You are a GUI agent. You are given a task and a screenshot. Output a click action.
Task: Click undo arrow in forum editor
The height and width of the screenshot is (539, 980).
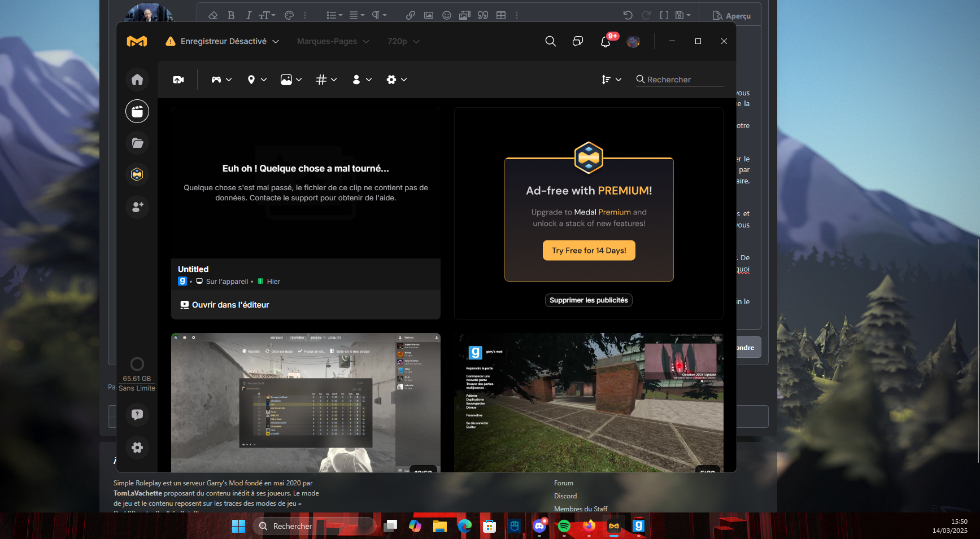click(x=628, y=15)
